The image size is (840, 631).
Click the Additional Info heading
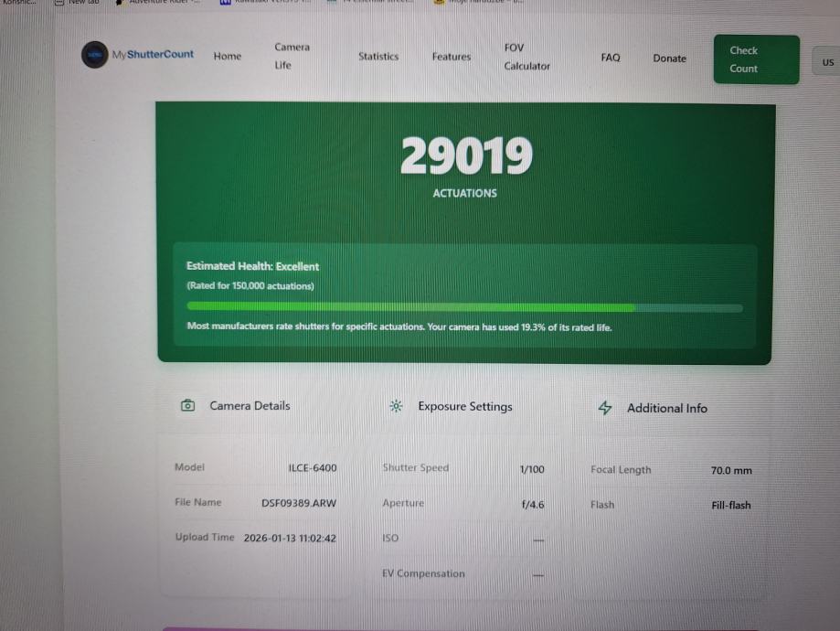[x=667, y=408]
